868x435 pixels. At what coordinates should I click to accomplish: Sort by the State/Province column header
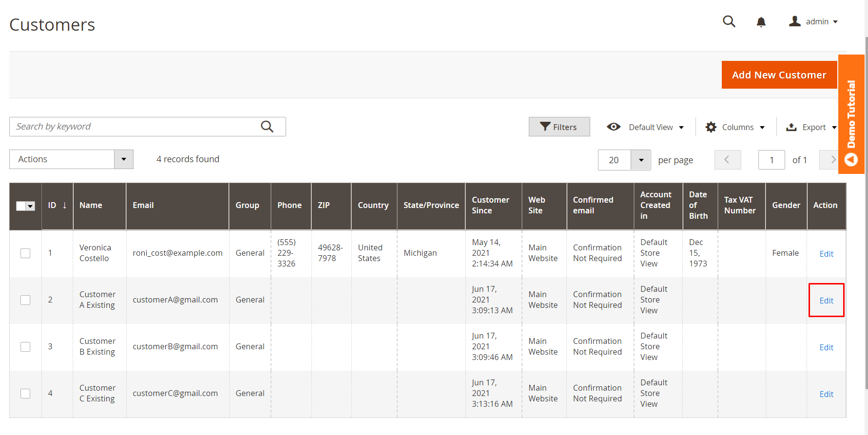[x=431, y=206]
